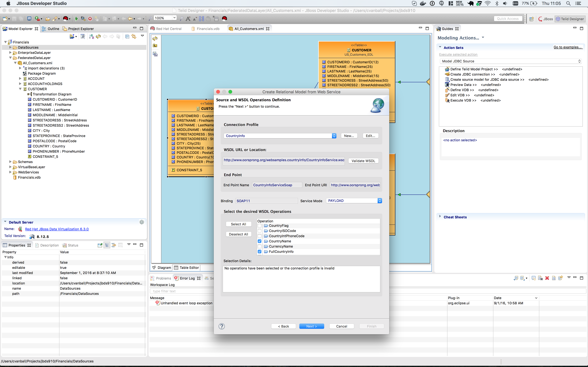
Task: Click the red delete log icon
Action: click(x=547, y=278)
